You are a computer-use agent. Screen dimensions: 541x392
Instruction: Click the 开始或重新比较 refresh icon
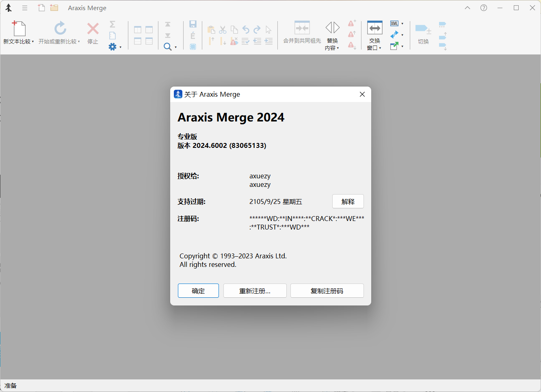60,28
